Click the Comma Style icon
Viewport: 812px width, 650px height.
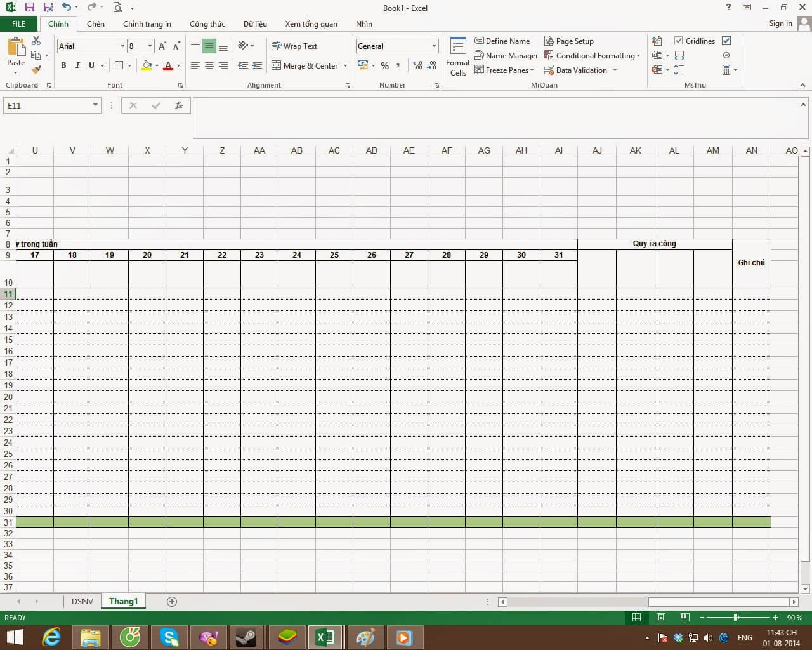(x=398, y=65)
